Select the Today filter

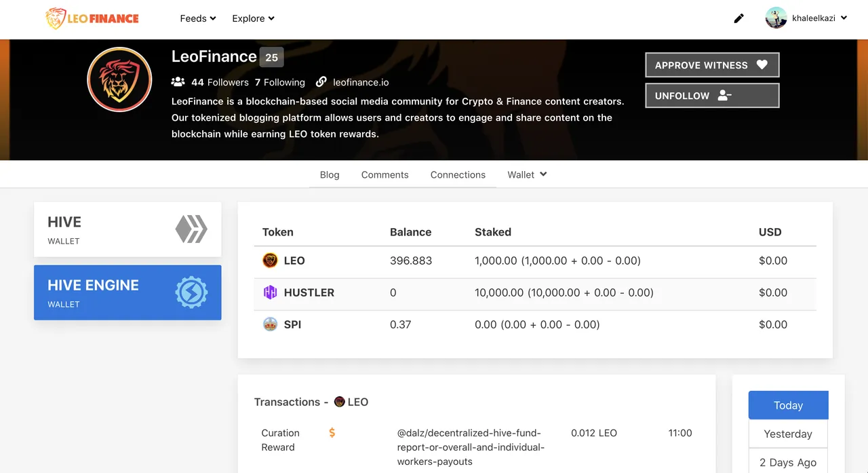tap(789, 405)
